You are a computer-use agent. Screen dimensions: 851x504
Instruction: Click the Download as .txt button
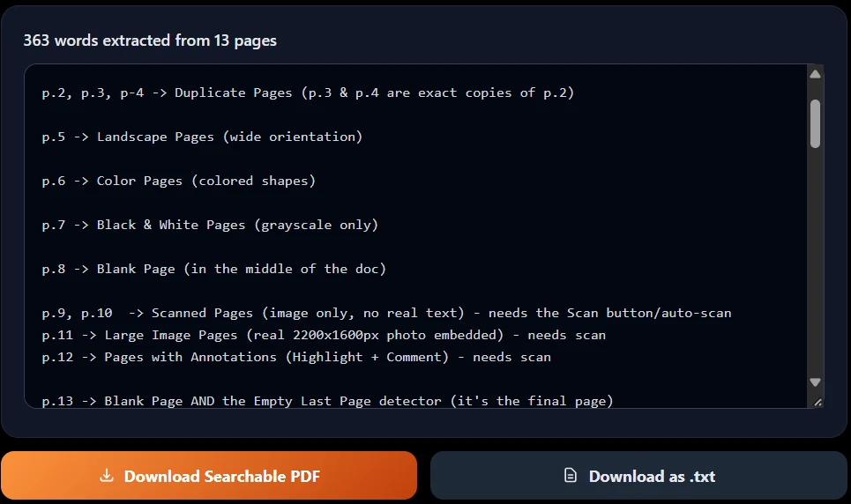tap(638, 476)
